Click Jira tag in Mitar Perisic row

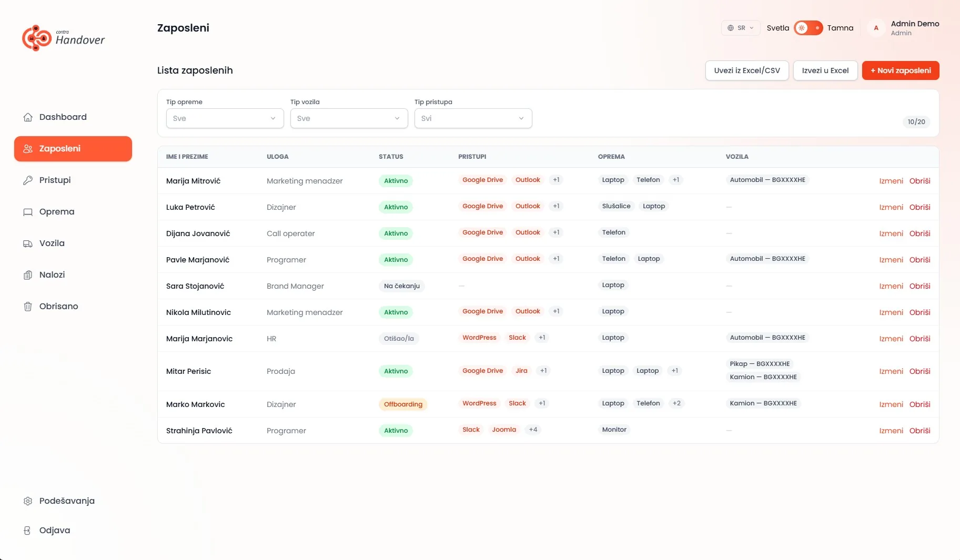(x=521, y=371)
